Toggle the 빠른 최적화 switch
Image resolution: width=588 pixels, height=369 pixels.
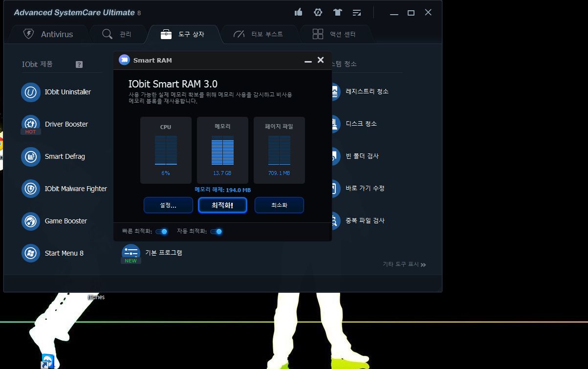161,232
